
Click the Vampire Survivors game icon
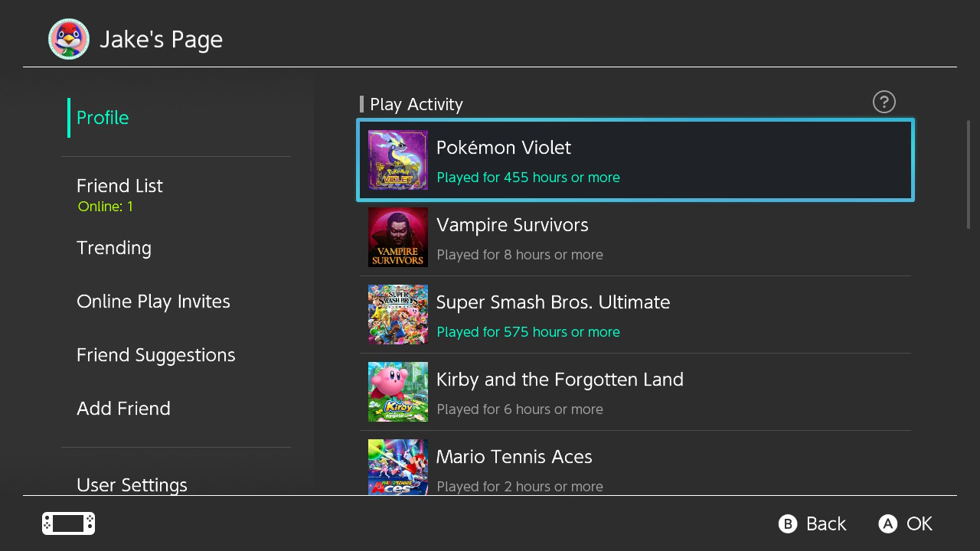click(x=398, y=237)
